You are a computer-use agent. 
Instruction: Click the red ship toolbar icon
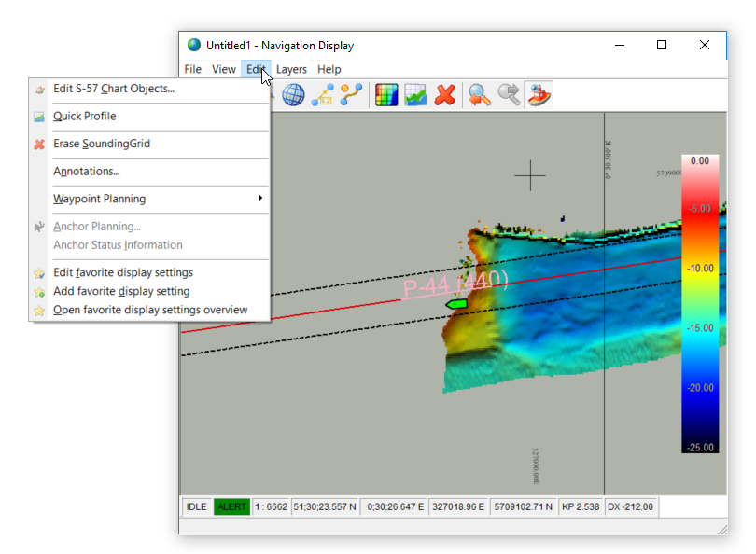pyautogui.click(x=539, y=94)
